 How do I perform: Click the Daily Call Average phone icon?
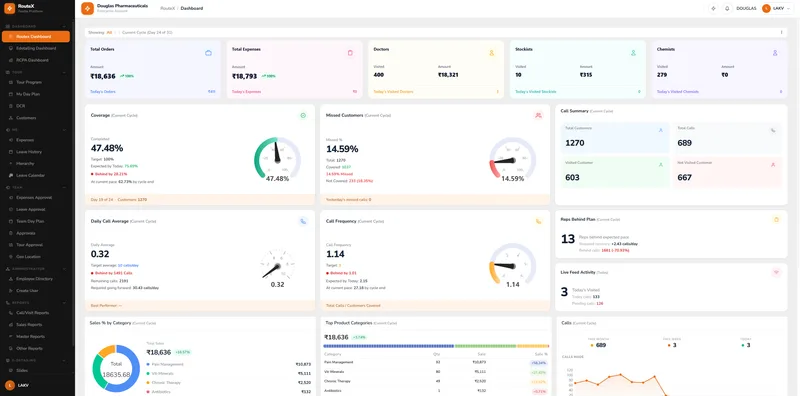pos(303,221)
